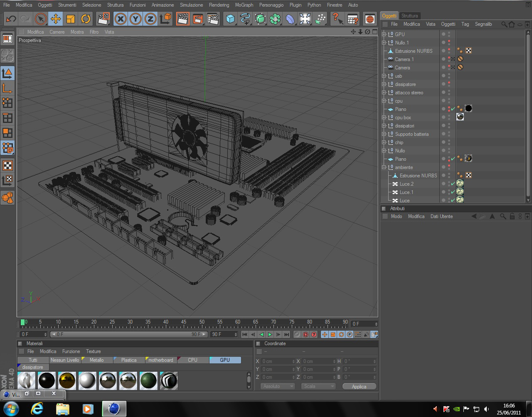Toggle Luce.1 enable checkmark
The image size is (532, 417).
click(x=453, y=192)
